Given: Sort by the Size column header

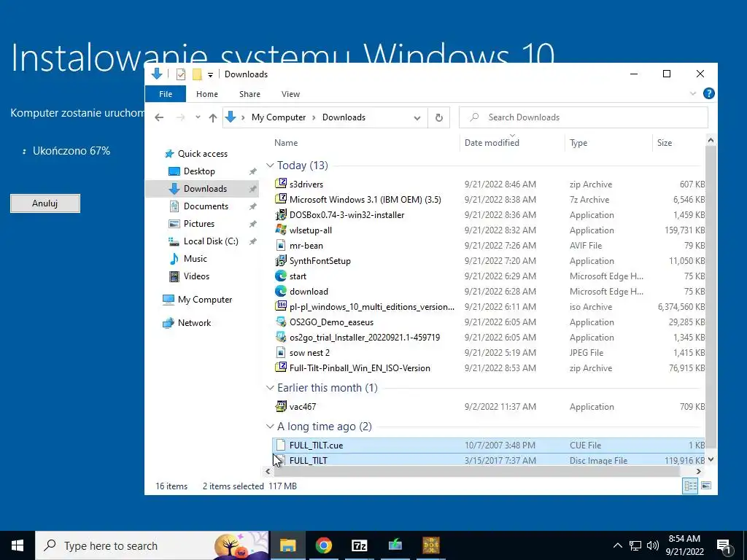Looking at the screenshot, I should pos(665,143).
